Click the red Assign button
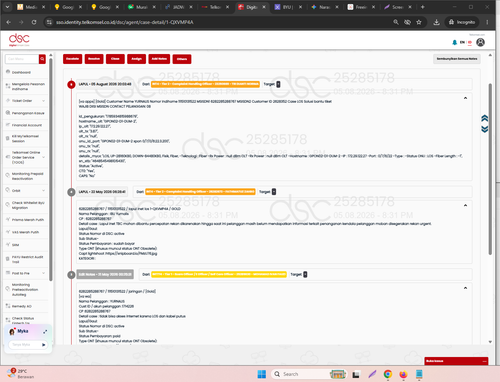The height and width of the screenshot is (382, 500). pos(136,59)
